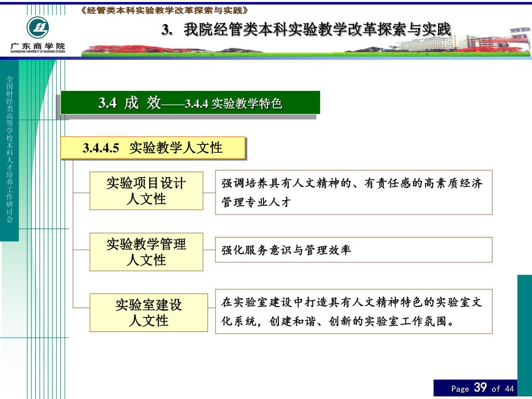Select the green banner 3.4 成效——3.4.4 实验教学特色
Viewport: 532px width, 399px height.
tap(190, 102)
